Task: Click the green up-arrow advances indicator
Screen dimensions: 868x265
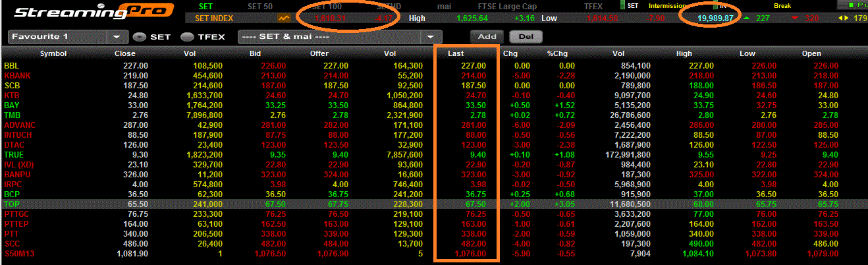Action: coord(746,18)
